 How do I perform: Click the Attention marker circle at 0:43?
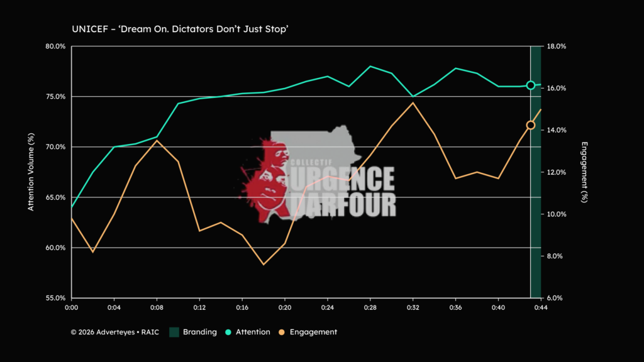(531, 85)
